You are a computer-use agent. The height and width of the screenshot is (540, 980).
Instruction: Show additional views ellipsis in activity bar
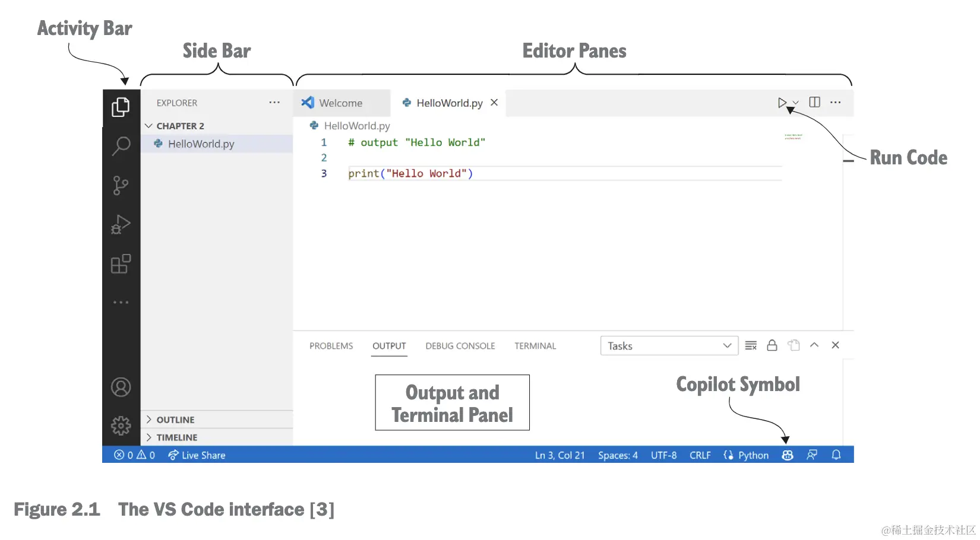tap(121, 303)
